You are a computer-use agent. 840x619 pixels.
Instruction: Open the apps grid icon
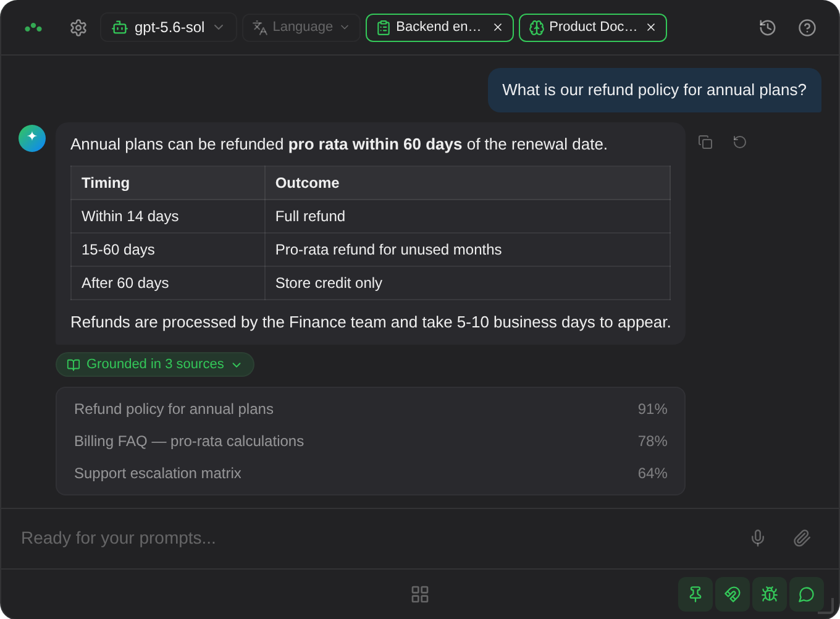pos(420,594)
